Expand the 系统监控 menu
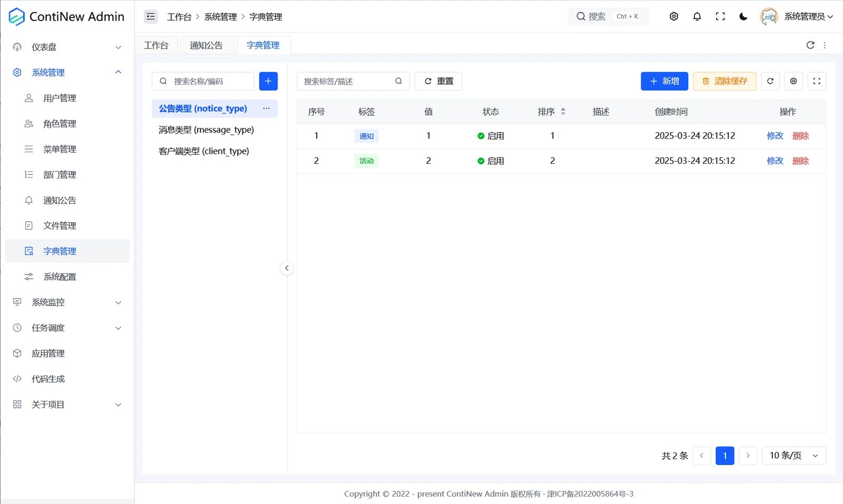This screenshot has width=843, height=504. tap(67, 302)
